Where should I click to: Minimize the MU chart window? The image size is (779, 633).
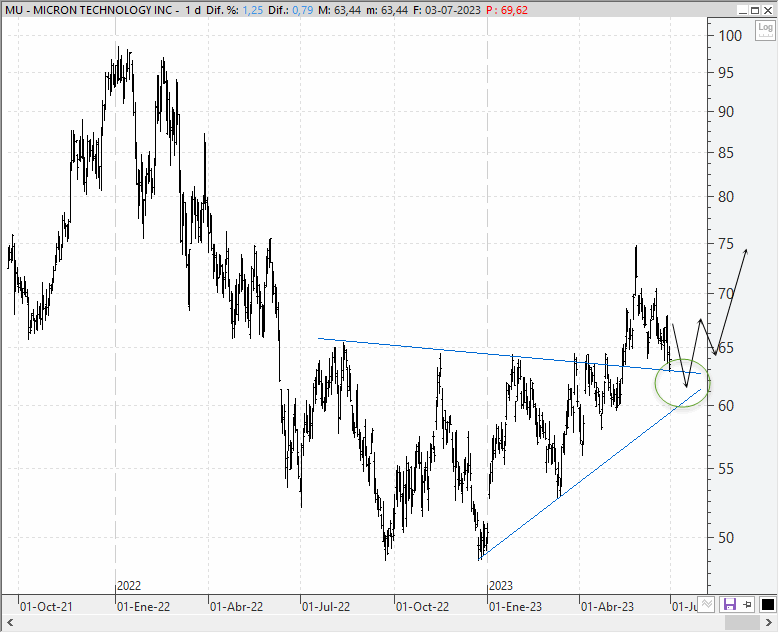pos(743,10)
